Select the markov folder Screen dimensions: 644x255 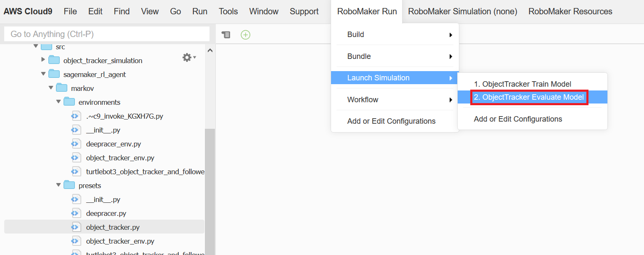[x=82, y=88]
